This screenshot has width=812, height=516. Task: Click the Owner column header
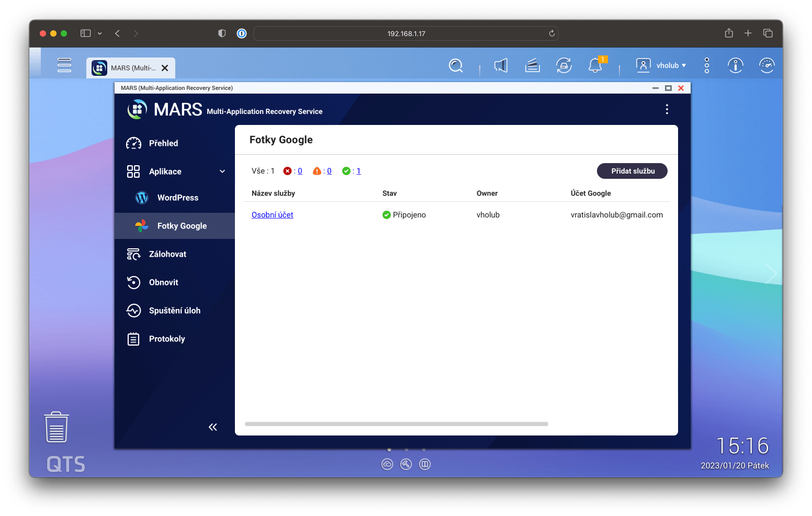[x=487, y=193]
